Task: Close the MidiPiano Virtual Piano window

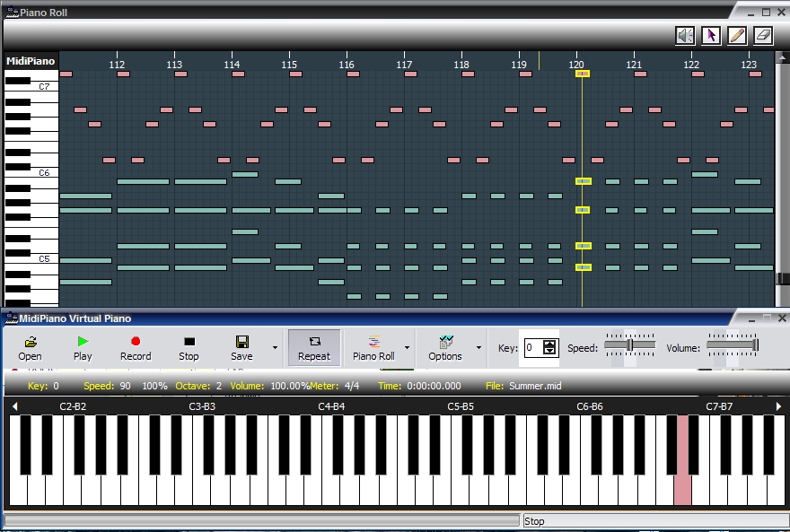Action: tap(782, 318)
